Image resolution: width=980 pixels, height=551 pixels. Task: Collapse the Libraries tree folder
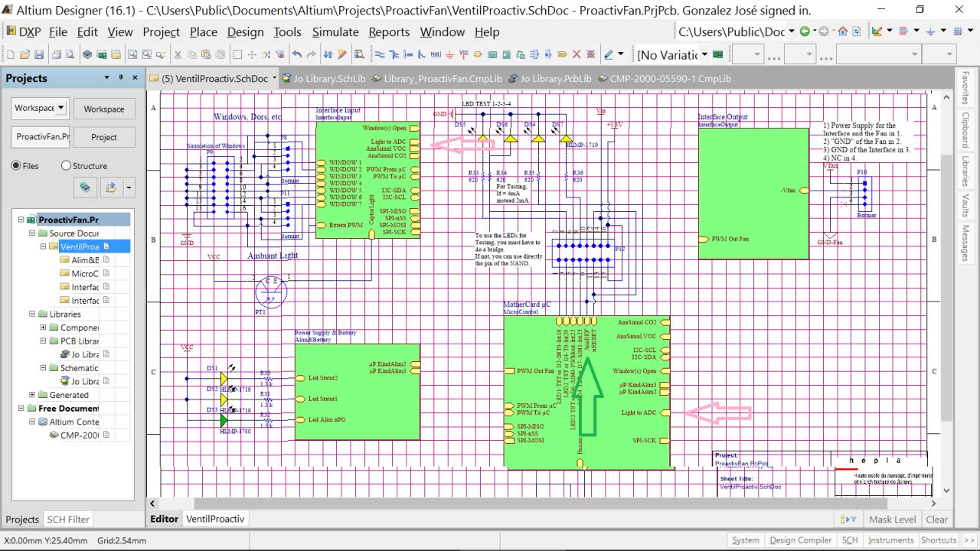coord(33,314)
